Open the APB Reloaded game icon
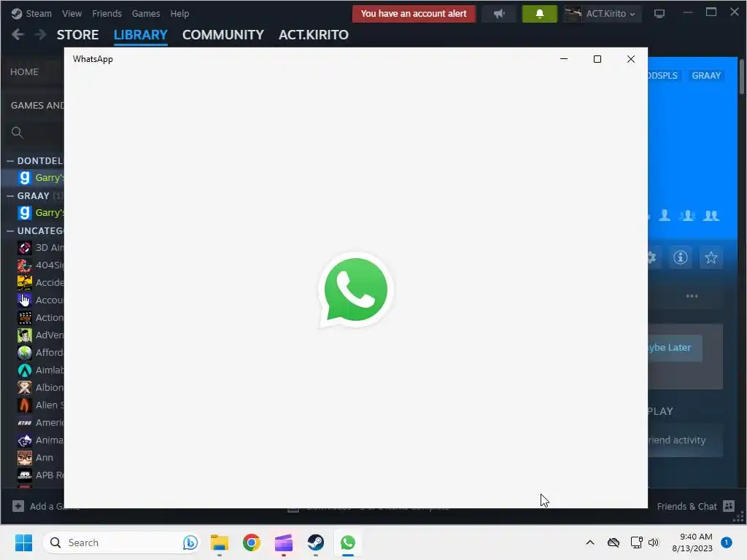Viewport: 747px width, 560px height. coord(24,475)
